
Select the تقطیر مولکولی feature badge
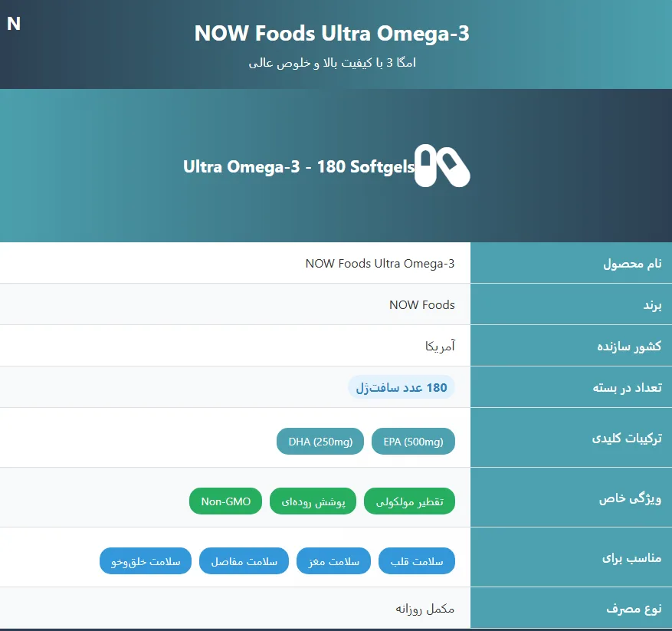pos(409,501)
